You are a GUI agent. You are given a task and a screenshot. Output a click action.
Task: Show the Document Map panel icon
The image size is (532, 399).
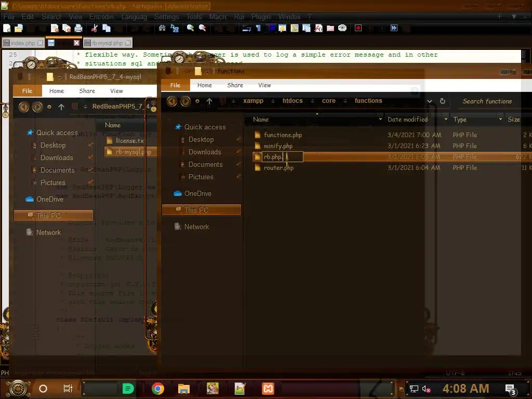[x=295, y=28]
